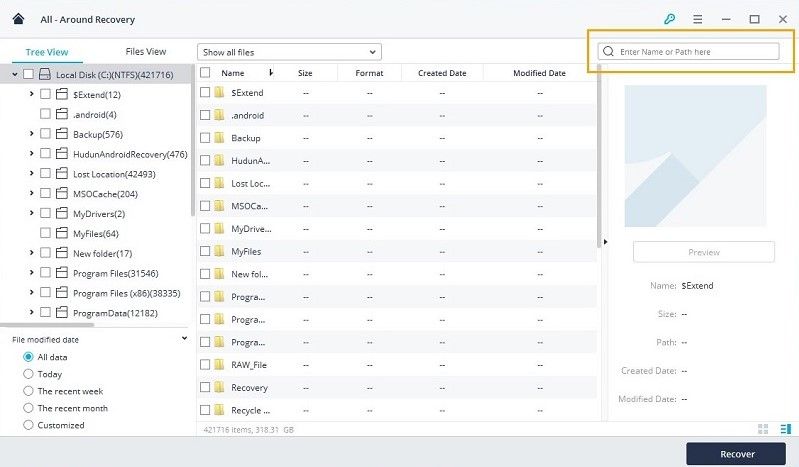This screenshot has width=799, height=467.
Task: Tick the RAW_File folder checkbox
Action: coord(205,365)
